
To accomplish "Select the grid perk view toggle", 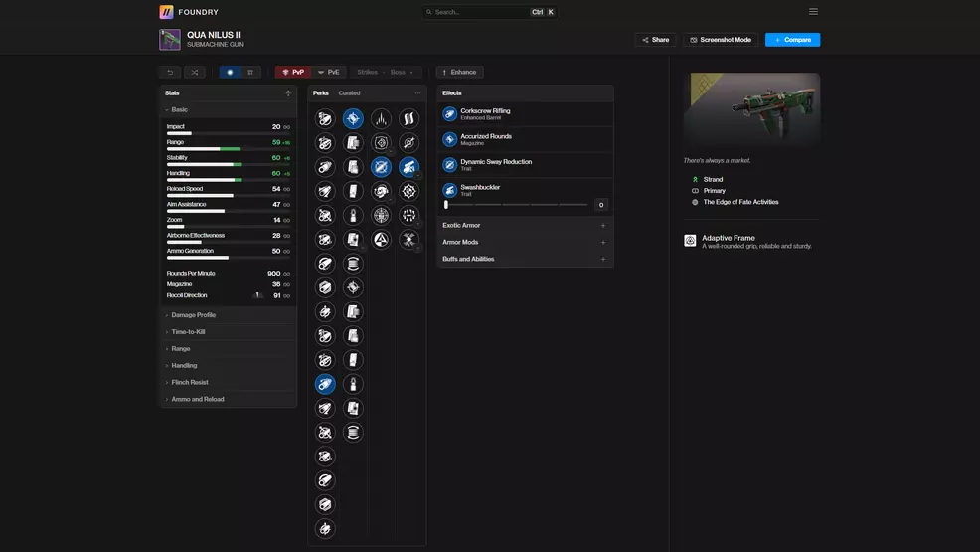I will 250,72.
